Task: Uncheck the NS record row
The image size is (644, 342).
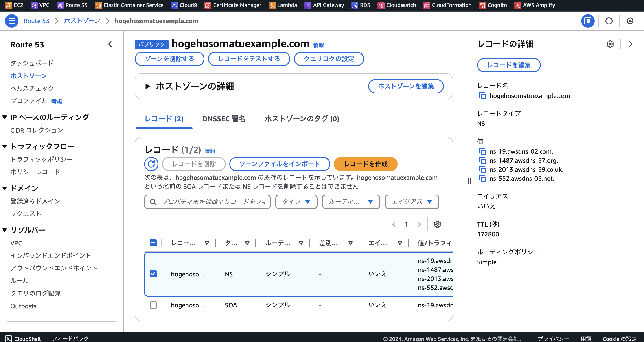Action: [153, 274]
